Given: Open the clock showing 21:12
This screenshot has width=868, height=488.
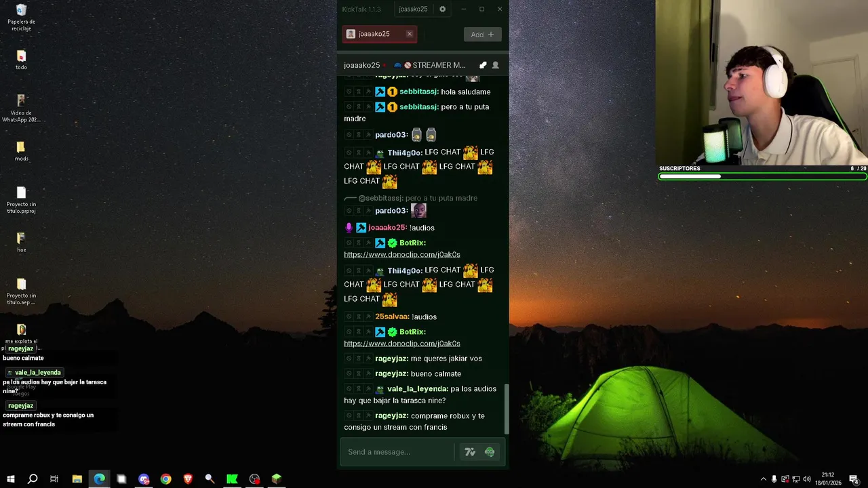Looking at the screenshot, I should 828,479.
